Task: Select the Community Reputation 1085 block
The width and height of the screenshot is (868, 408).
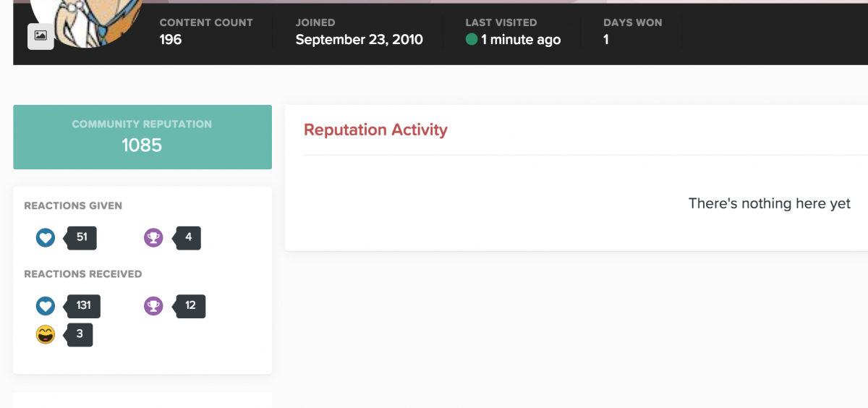Action: tap(142, 137)
